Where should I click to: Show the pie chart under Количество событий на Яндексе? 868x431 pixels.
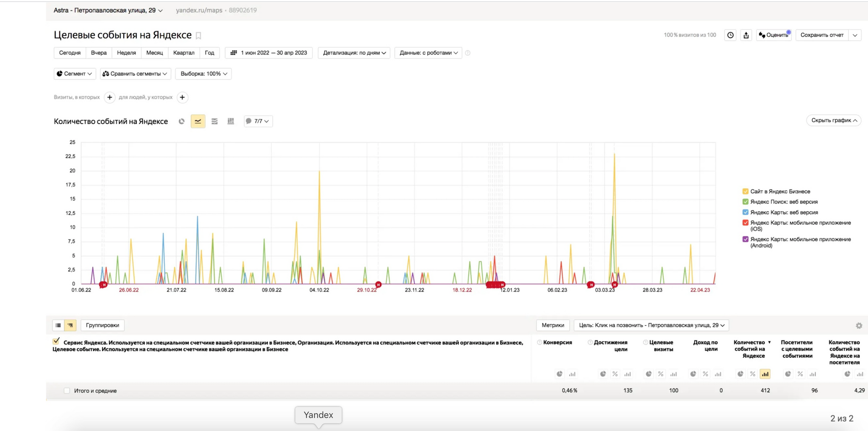740,374
